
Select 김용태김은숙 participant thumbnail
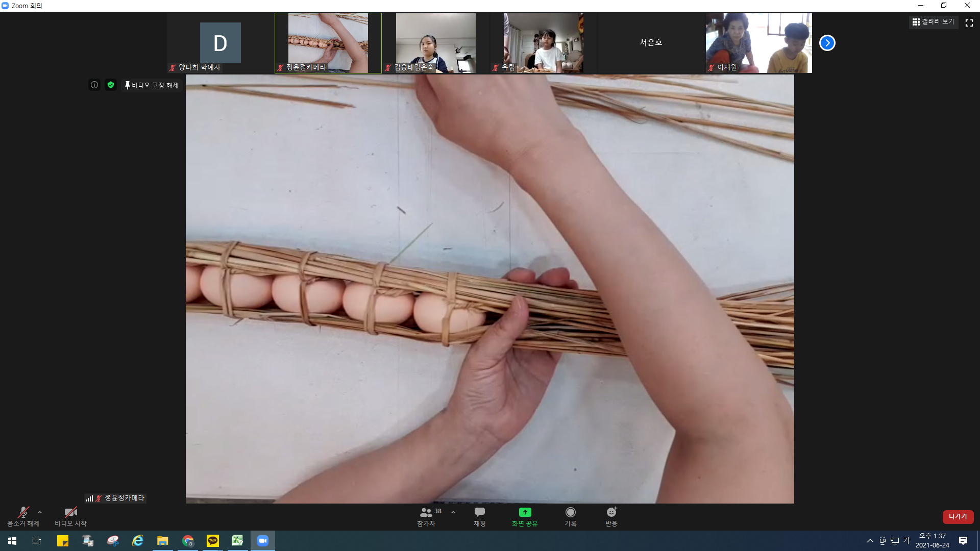coord(435,43)
